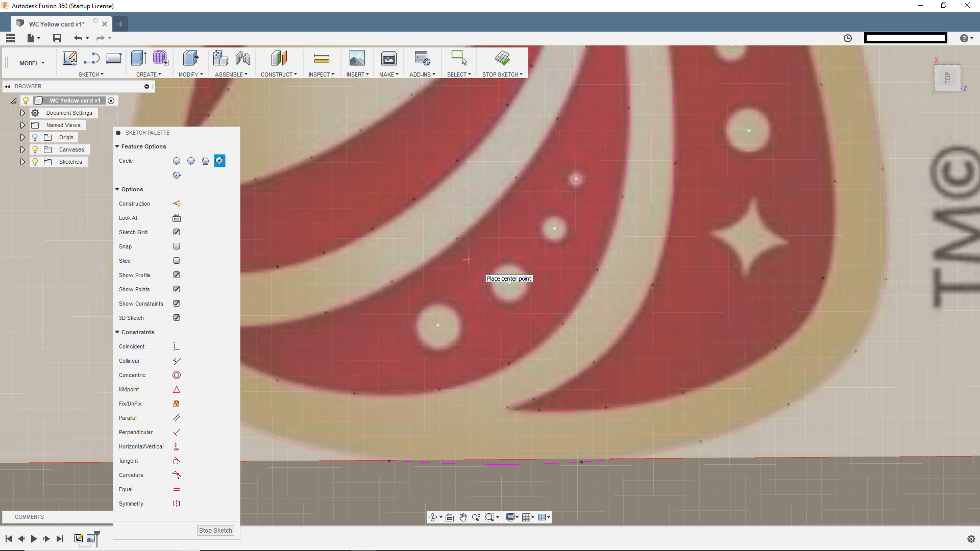
Task: Click the Extrude tool icon
Action: click(139, 58)
